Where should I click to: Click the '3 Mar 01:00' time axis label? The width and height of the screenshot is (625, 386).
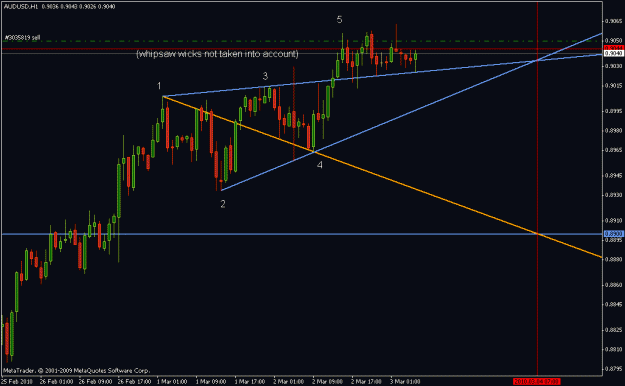(x=405, y=382)
